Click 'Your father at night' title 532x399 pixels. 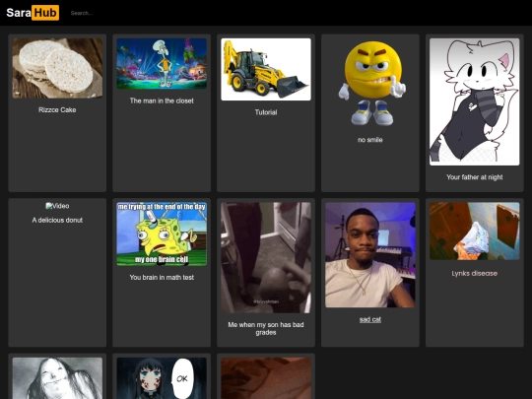click(x=474, y=177)
